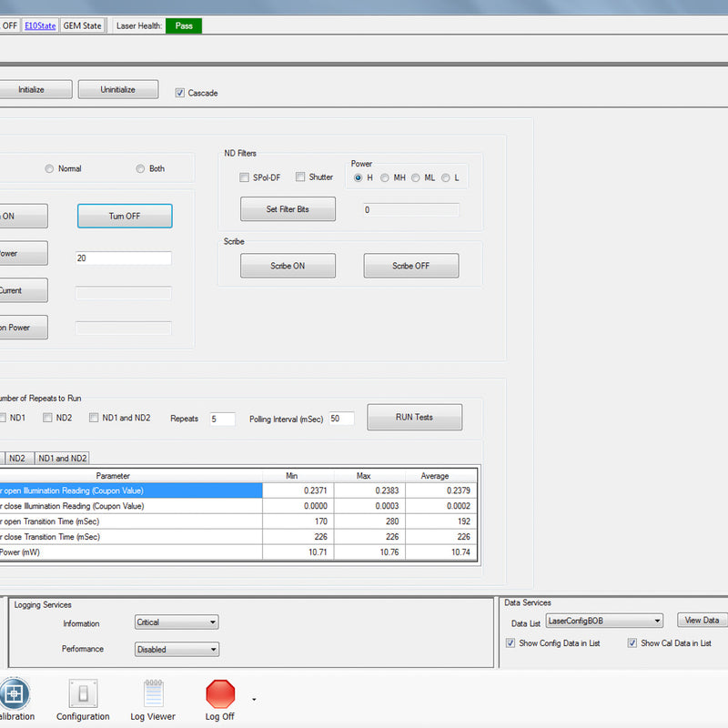Launch the Log Viewer notepad icon
Image resolution: width=728 pixels, height=728 pixels.
(153, 694)
